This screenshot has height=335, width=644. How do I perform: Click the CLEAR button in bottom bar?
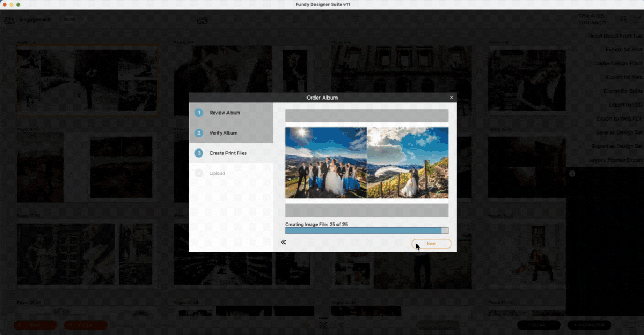click(x=538, y=325)
